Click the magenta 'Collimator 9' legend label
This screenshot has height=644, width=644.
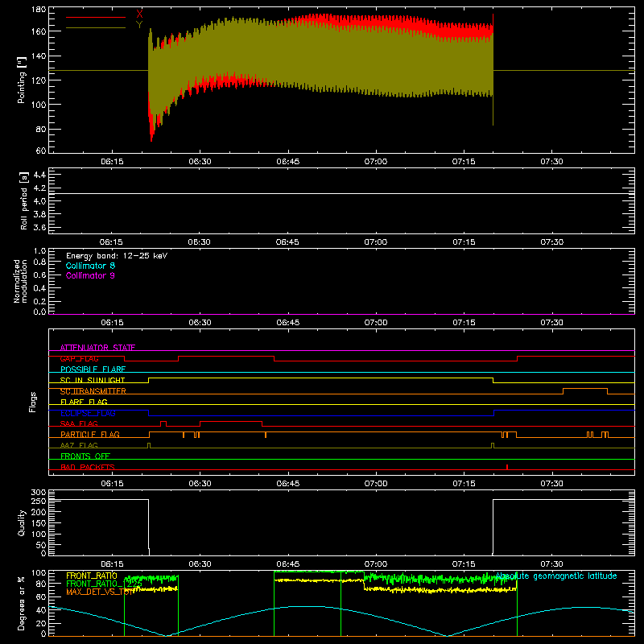pos(90,275)
